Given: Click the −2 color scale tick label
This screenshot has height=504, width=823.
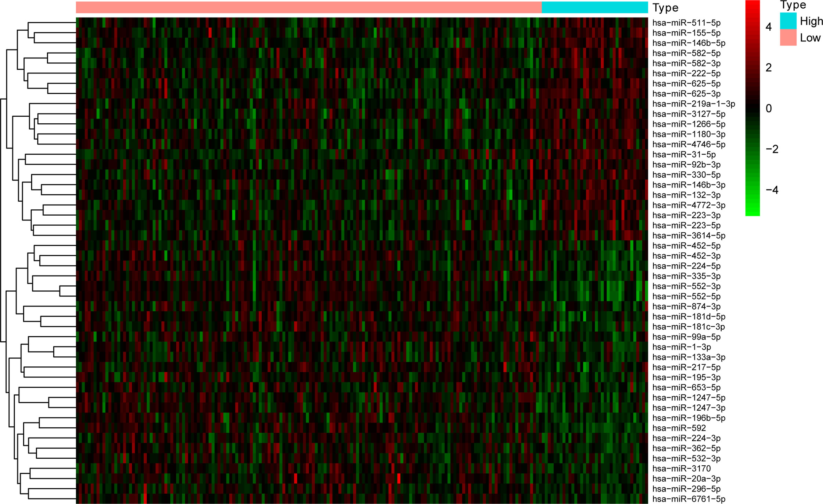Looking at the screenshot, I should (x=772, y=149).
